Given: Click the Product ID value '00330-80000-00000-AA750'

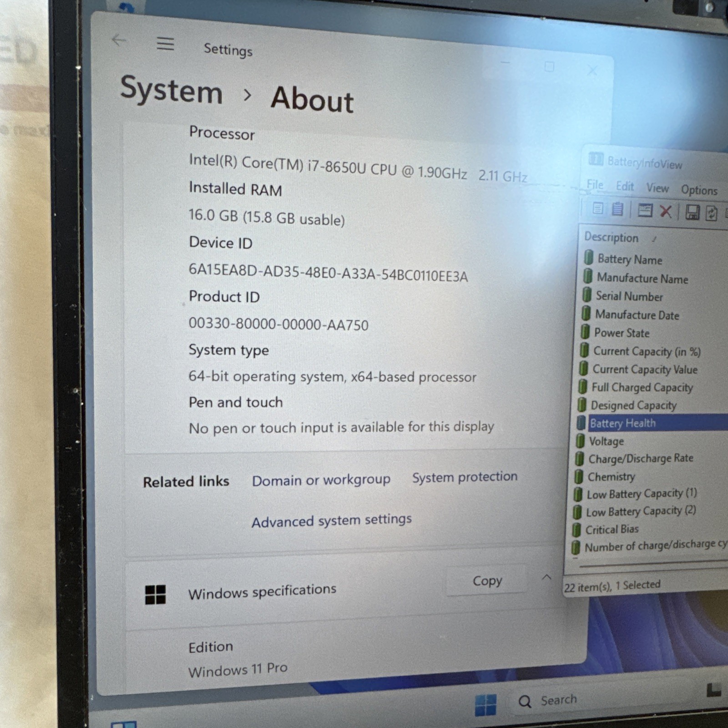Looking at the screenshot, I should click(x=278, y=324).
